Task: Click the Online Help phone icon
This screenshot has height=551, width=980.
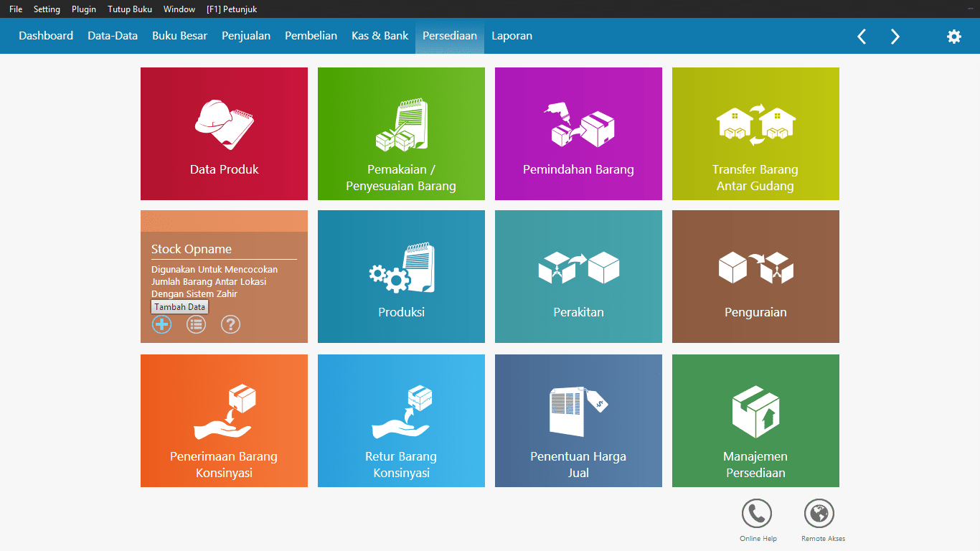Action: pyautogui.click(x=757, y=514)
